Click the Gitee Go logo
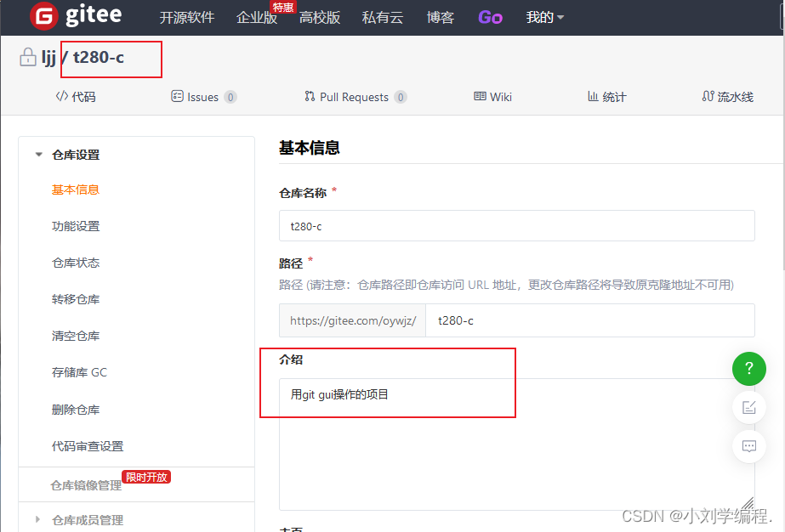The height and width of the screenshot is (532, 785). coord(490,18)
